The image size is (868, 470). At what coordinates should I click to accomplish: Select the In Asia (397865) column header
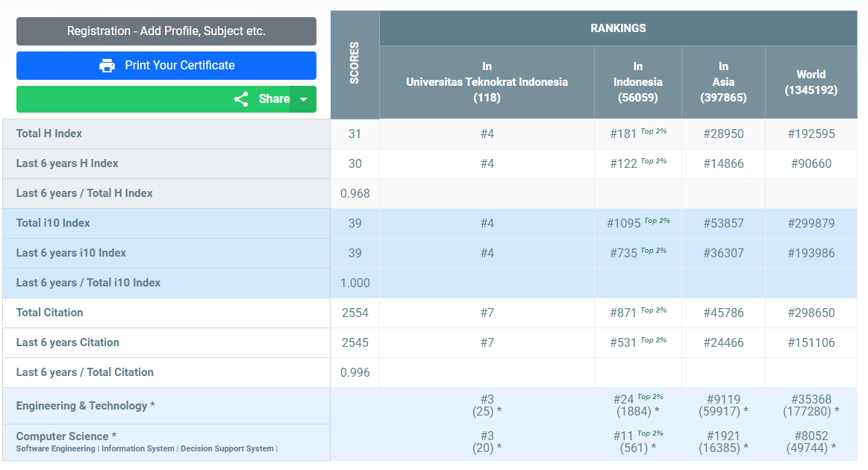(x=723, y=82)
